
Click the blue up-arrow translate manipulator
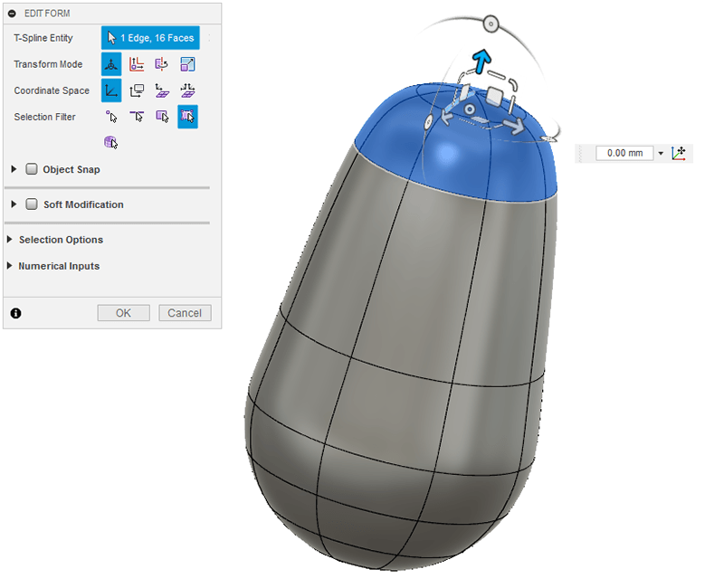click(x=481, y=61)
